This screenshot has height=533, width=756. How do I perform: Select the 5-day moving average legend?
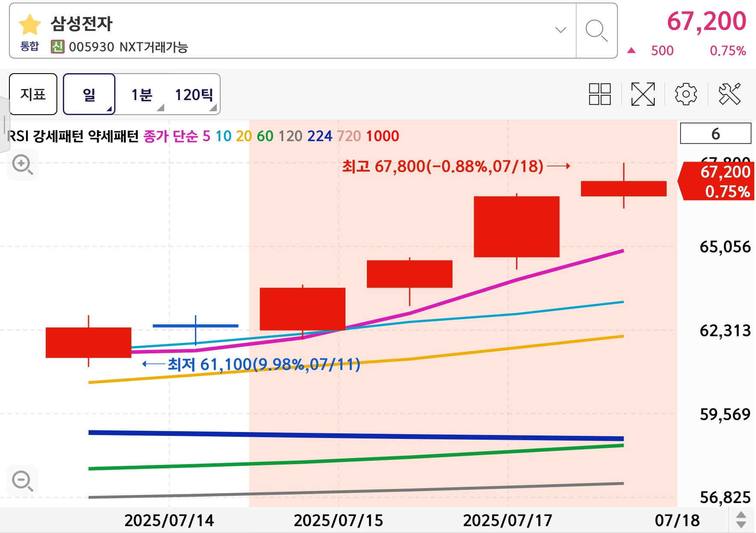pyautogui.click(x=207, y=136)
